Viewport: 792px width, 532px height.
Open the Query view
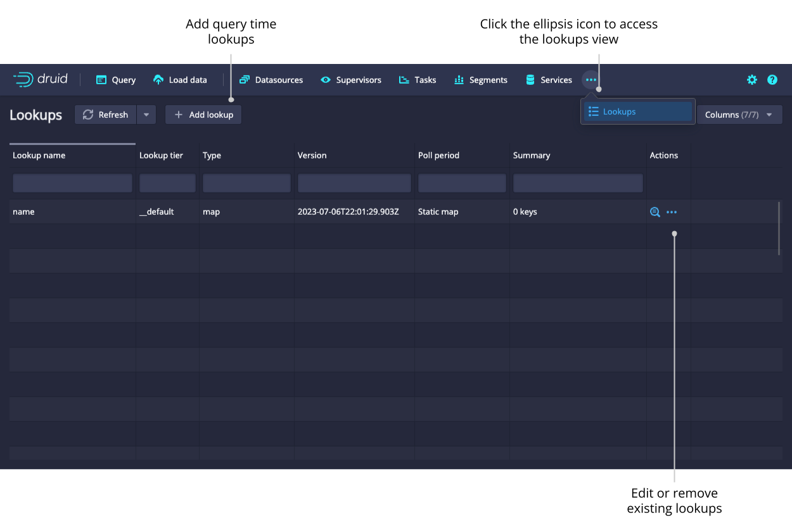click(x=116, y=80)
